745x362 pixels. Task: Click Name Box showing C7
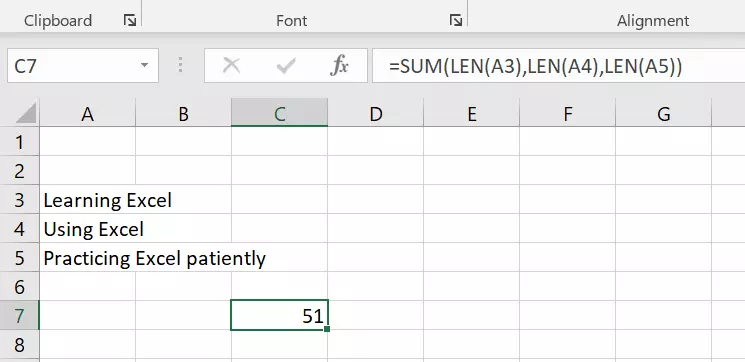(x=83, y=66)
